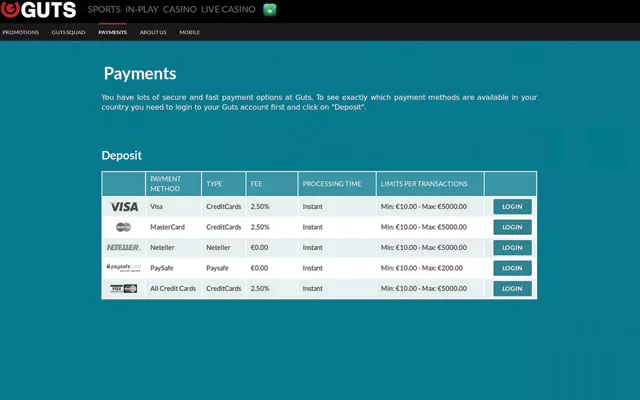Open the About Us tab

click(153, 32)
